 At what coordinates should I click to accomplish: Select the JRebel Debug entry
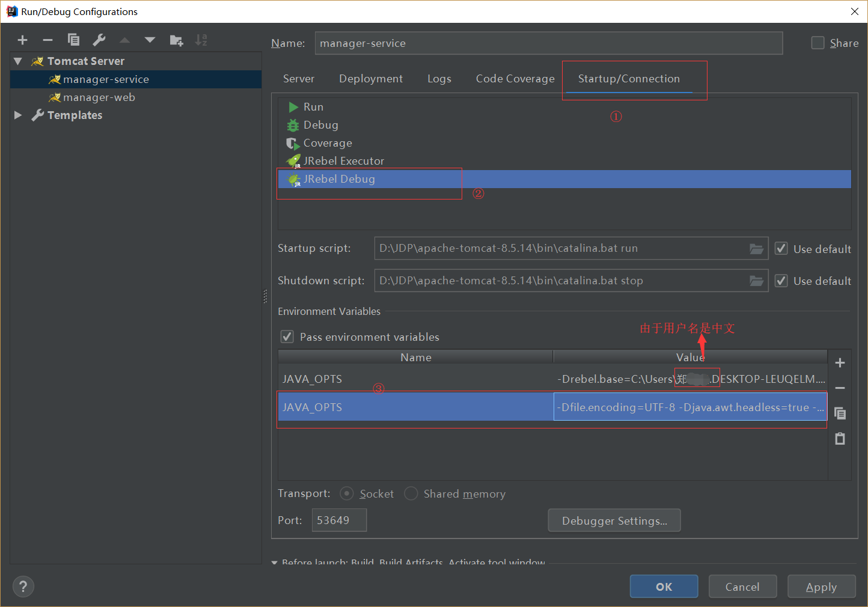click(x=565, y=179)
